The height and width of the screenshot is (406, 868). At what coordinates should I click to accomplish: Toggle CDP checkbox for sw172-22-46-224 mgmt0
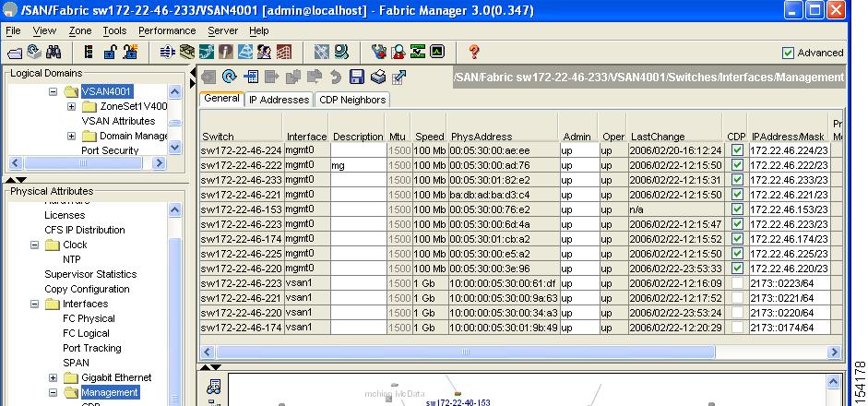coord(737,150)
